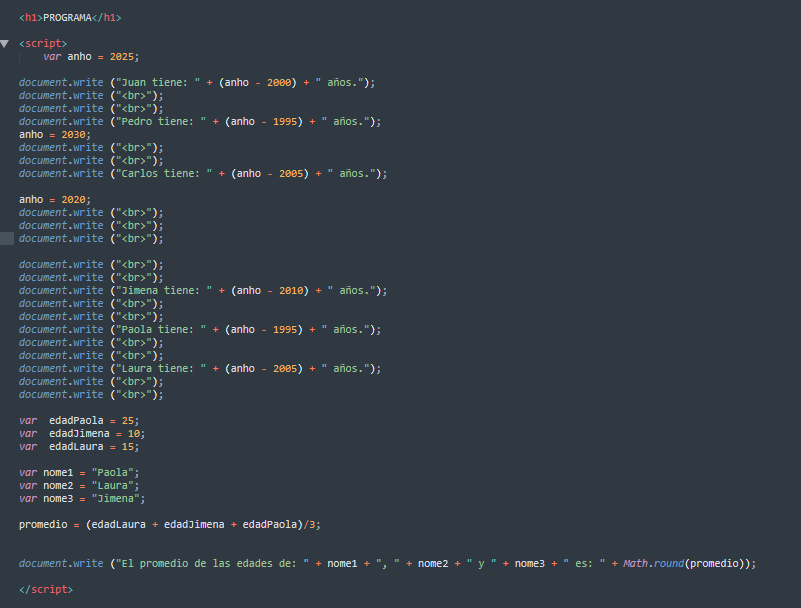Image resolution: width=801 pixels, height=608 pixels.
Task: Place cursor on var anho = 2025 line
Action: 91,57
